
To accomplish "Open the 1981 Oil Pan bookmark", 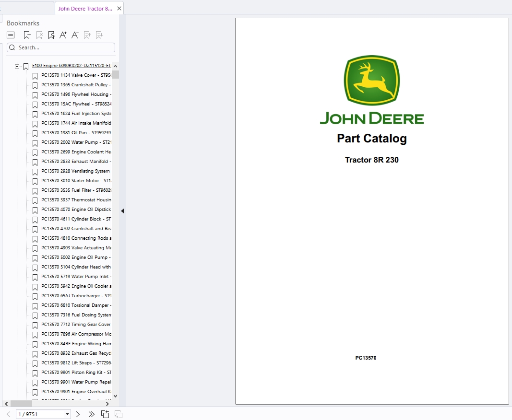I will 76,132.
